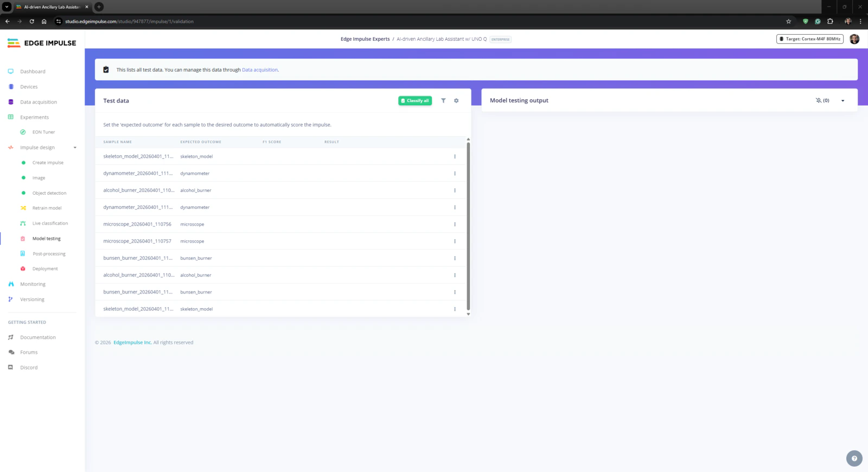This screenshot has width=868, height=472.
Task: Collapse the Impulse design section arrow
Action: tap(75, 148)
